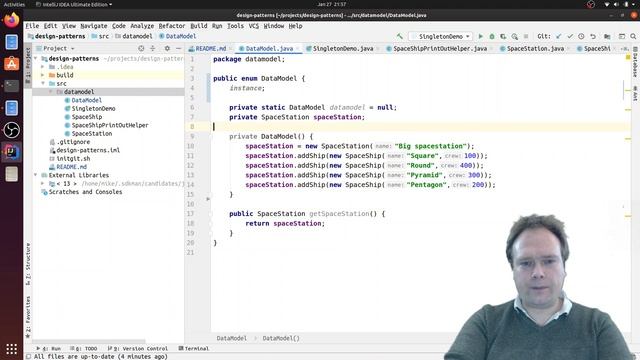The width and height of the screenshot is (640, 360).
Task: Click Scratches and Consoles node
Action: [x=85, y=192]
